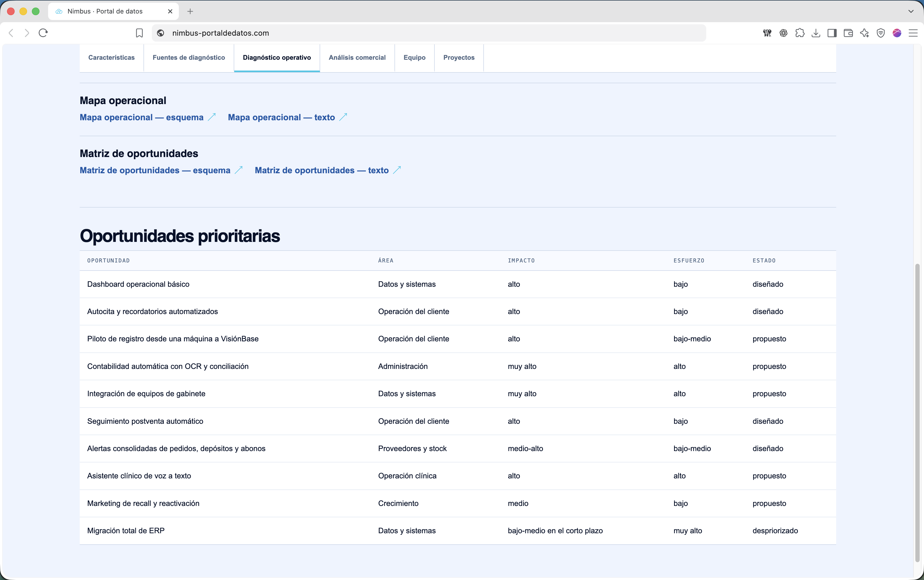Click the swirl extension icon in the toolbar
924x580 pixels.
[x=784, y=33]
